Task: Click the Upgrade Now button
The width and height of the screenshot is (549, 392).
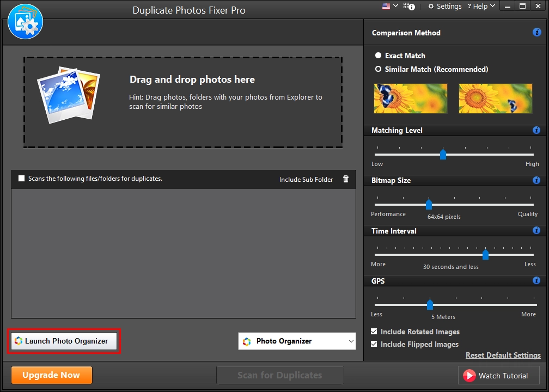Action: click(52, 375)
